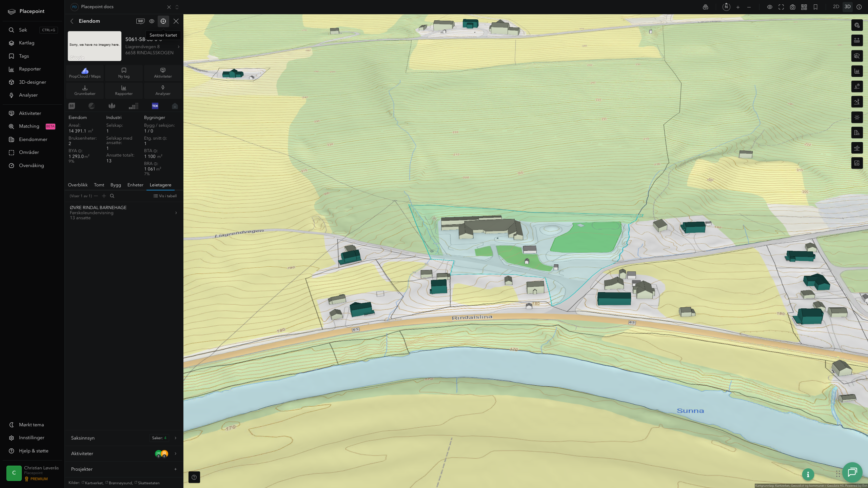Click the plus icon in the tenant list toolbar
Image resolution: width=868 pixels, height=488 pixels.
[104, 196]
